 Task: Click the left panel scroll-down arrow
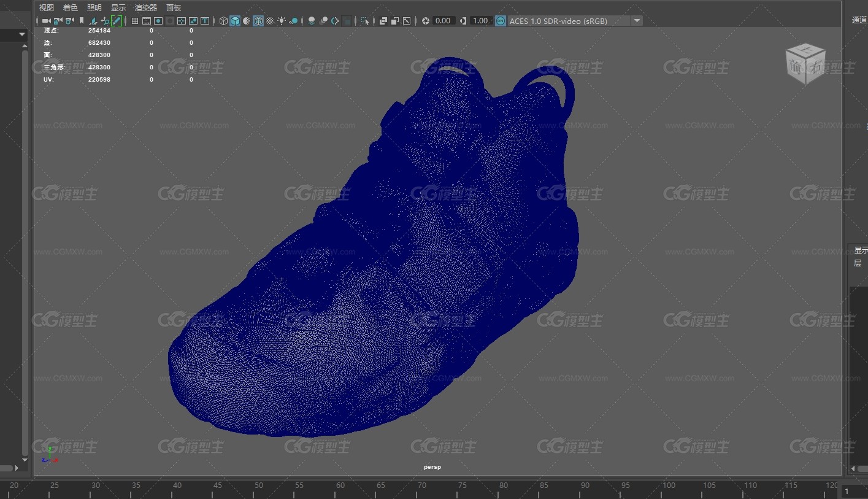pos(25,460)
